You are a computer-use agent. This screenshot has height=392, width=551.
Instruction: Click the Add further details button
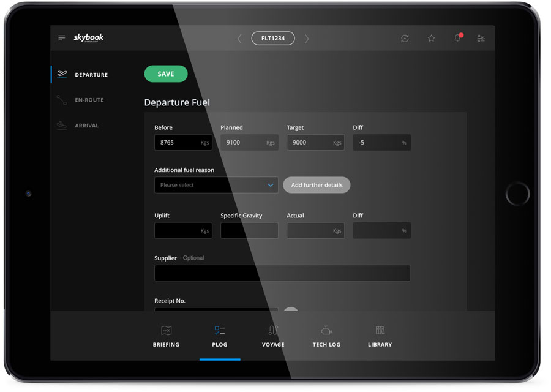tap(317, 185)
